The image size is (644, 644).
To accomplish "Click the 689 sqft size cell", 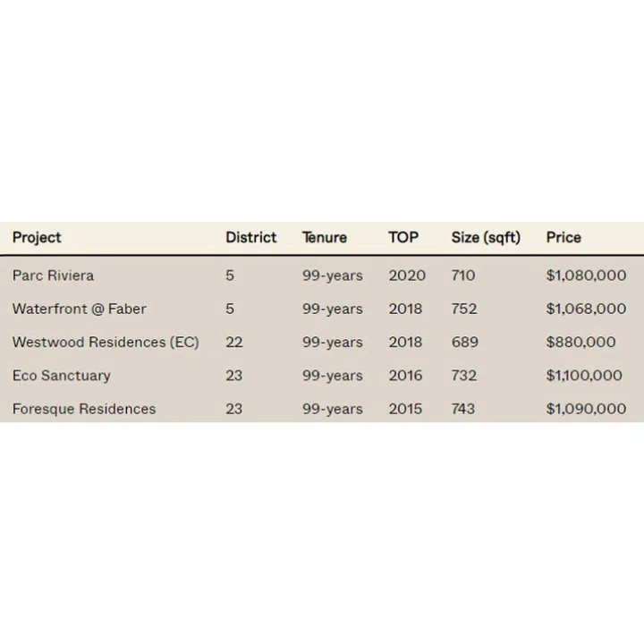I will [465, 342].
